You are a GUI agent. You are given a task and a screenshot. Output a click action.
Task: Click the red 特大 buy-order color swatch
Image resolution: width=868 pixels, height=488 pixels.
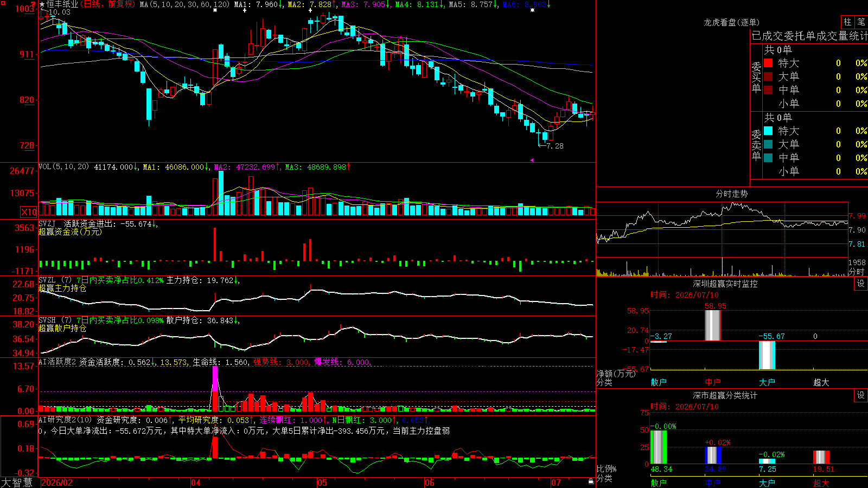(x=768, y=63)
